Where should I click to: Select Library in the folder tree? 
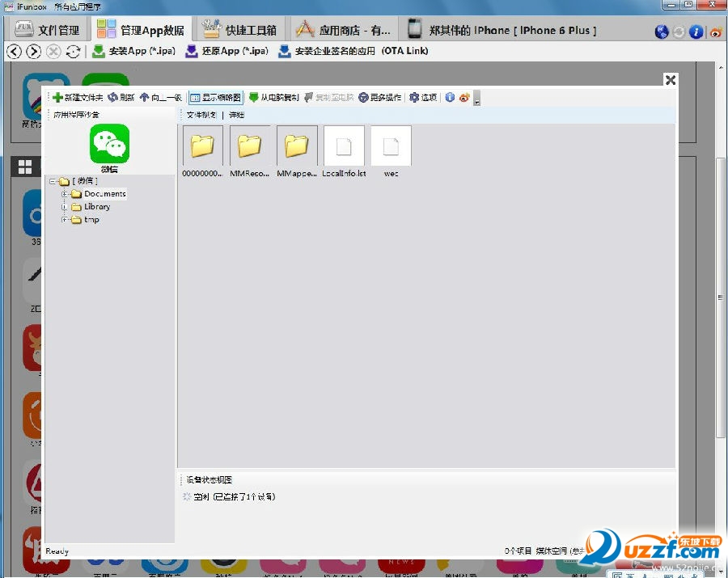97,207
